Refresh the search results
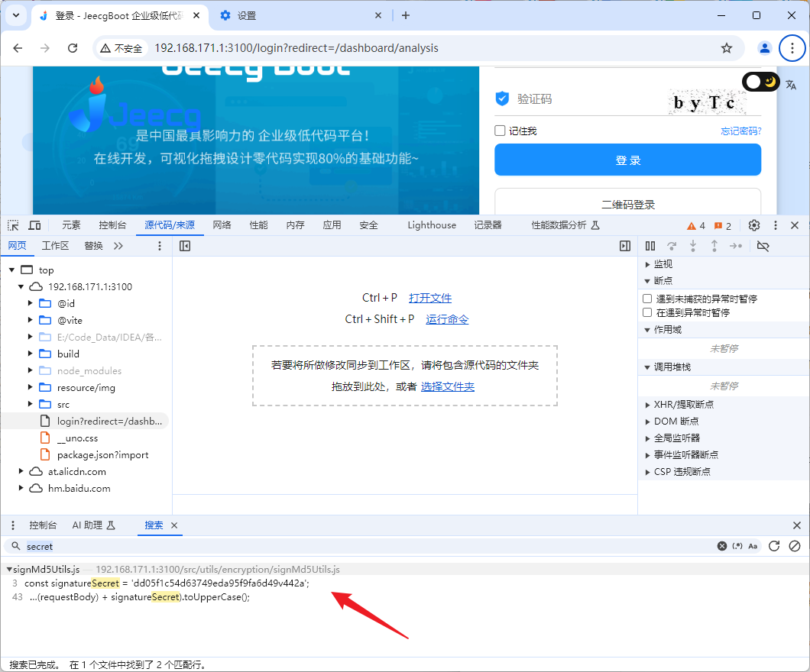The width and height of the screenshot is (810, 672). (774, 546)
